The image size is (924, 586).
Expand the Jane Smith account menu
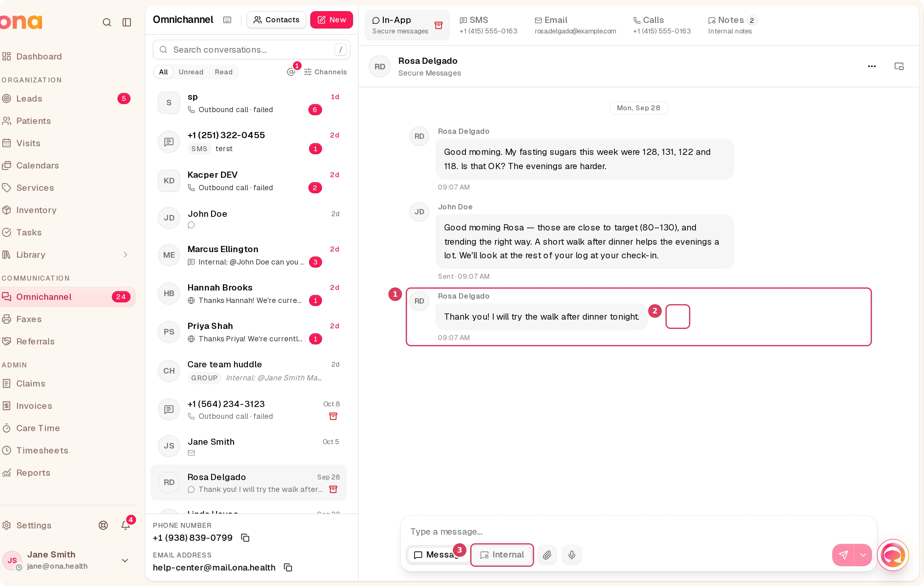tap(125, 560)
